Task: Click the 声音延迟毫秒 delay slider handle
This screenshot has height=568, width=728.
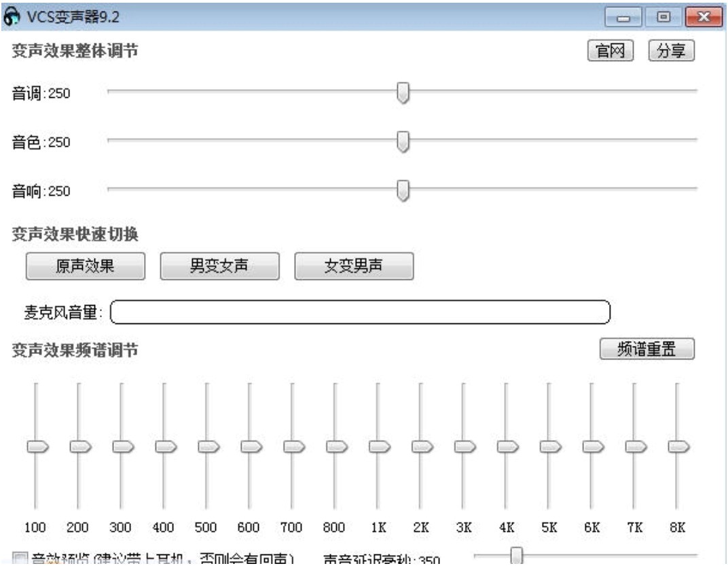Action: pyautogui.click(x=516, y=556)
